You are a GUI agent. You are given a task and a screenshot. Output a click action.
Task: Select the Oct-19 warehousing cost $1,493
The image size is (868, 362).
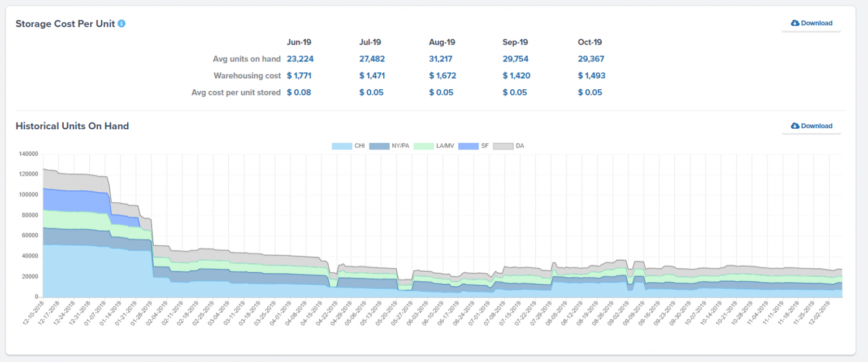(x=591, y=76)
